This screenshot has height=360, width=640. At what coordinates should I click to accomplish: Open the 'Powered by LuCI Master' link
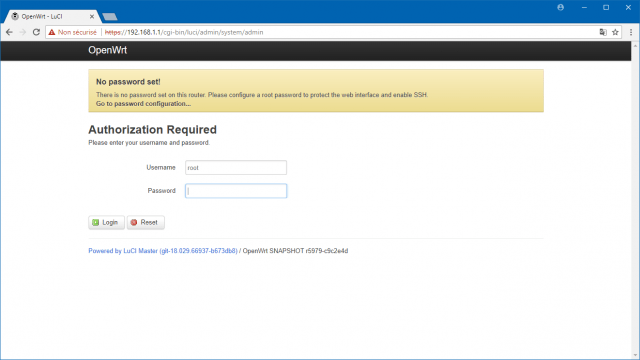163,251
